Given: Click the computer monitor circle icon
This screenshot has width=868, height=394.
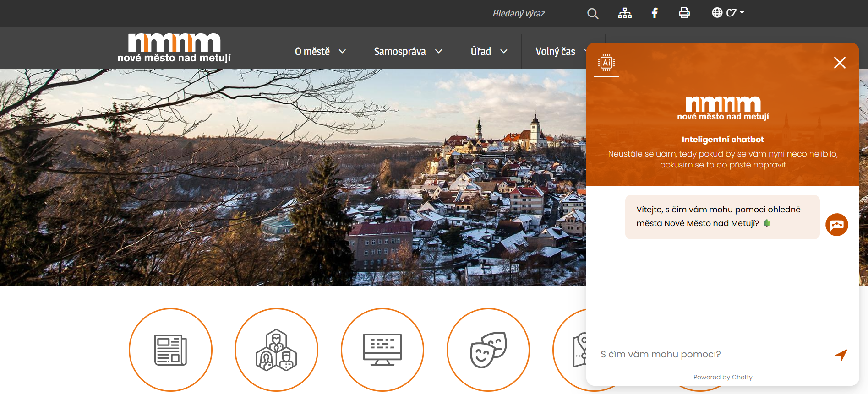Looking at the screenshot, I should 382,350.
